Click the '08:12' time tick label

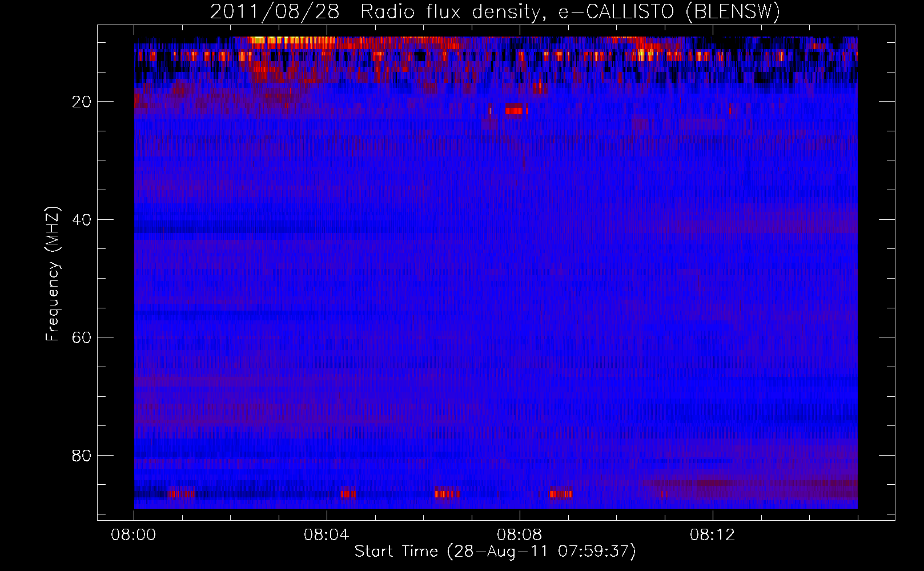[x=713, y=535]
